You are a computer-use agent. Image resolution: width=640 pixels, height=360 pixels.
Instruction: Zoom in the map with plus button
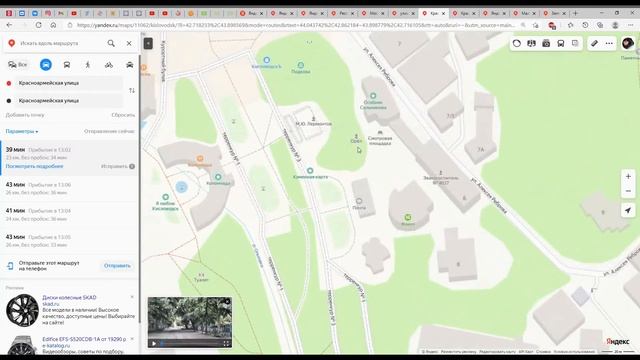tap(628, 176)
